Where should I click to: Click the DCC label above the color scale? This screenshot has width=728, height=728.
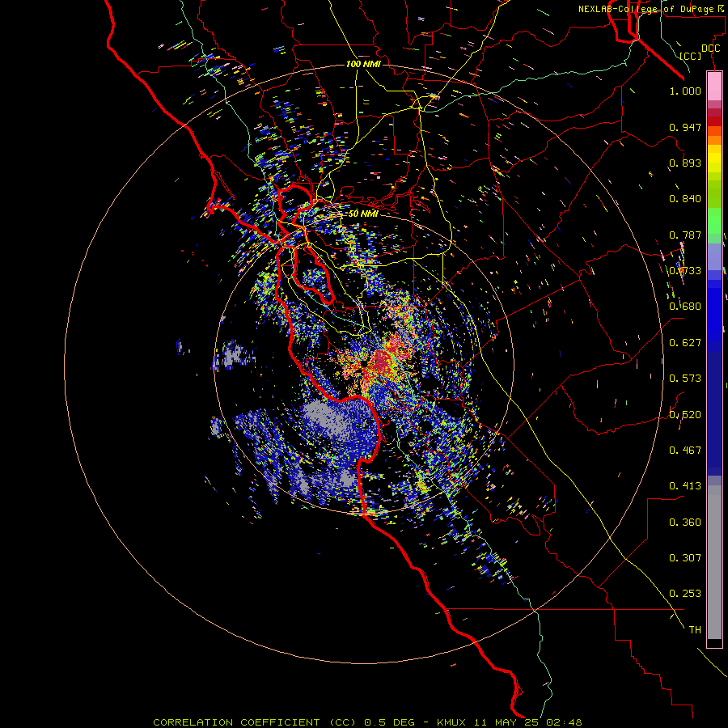[x=710, y=49]
